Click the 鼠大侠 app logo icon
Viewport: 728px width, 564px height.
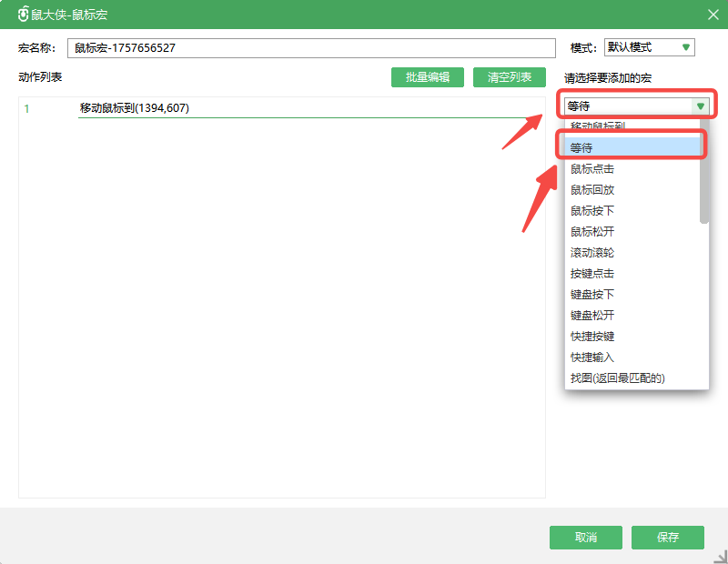click(23, 14)
